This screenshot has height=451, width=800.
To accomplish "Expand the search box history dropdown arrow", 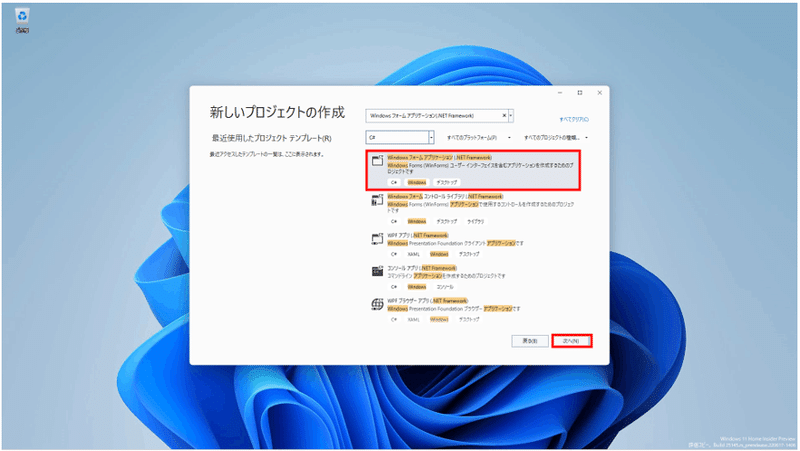I will pyautogui.click(x=511, y=116).
